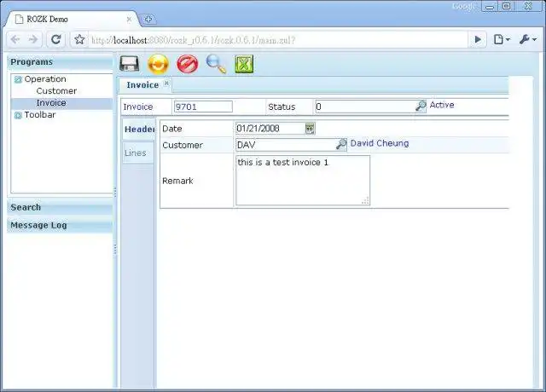This screenshot has height=392, width=546.
Task: Click the Date field 01/21/2008
Action: pyautogui.click(x=270, y=129)
